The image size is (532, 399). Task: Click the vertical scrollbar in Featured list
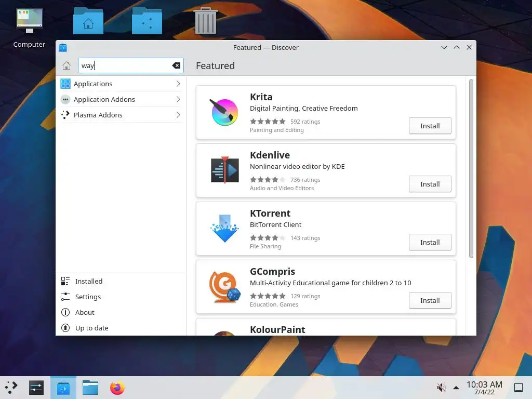click(x=471, y=169)
